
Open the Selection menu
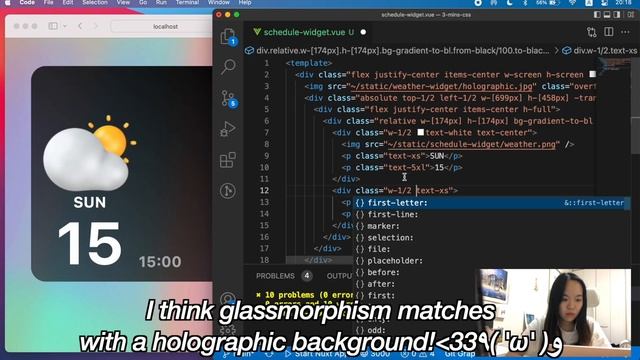95,2
